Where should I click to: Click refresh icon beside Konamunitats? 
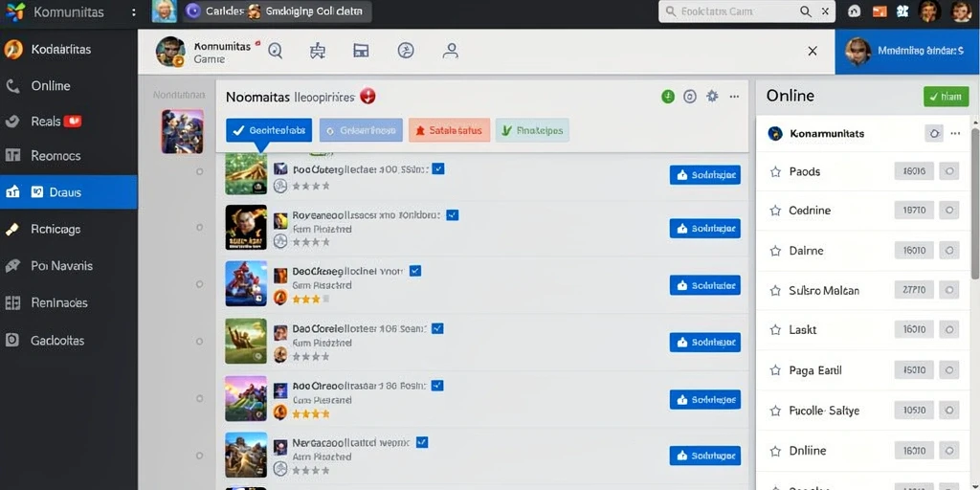[x=934, y=133]
